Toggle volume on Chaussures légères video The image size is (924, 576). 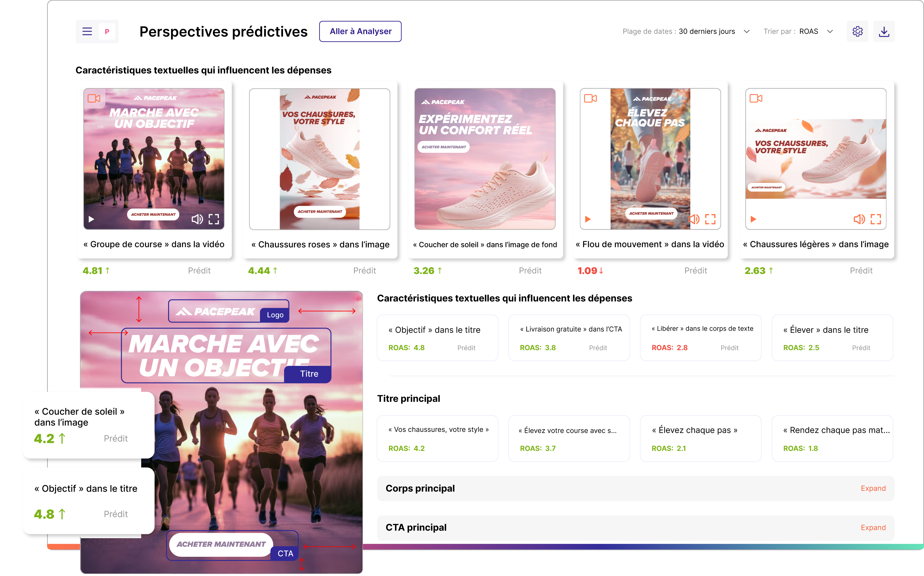(x=859, y=219)
